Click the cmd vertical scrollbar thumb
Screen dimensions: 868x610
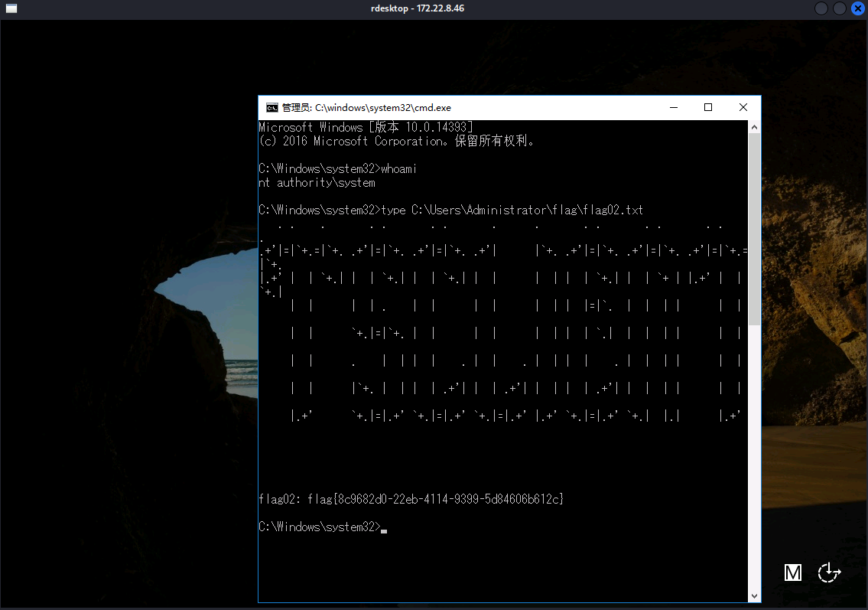[754, 230]
